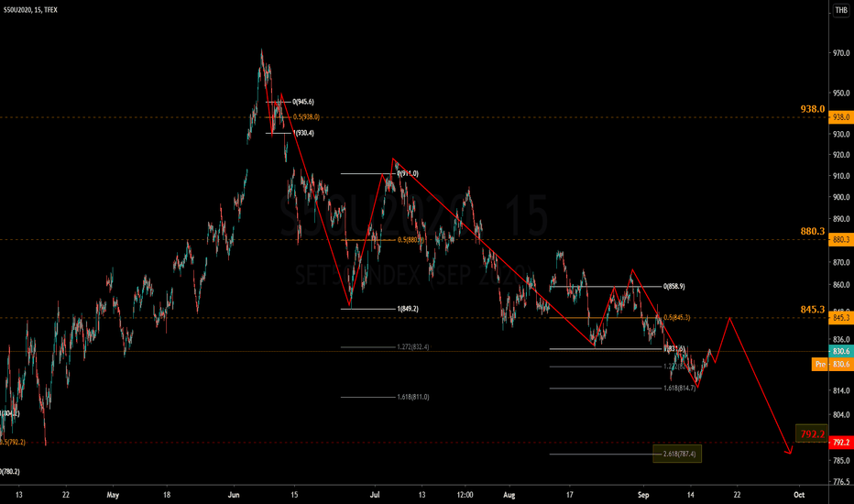The width and height of the screenshot is (854, 504).
Task: Select the orange 845.3 price axis tag
Action: (841, 318)
